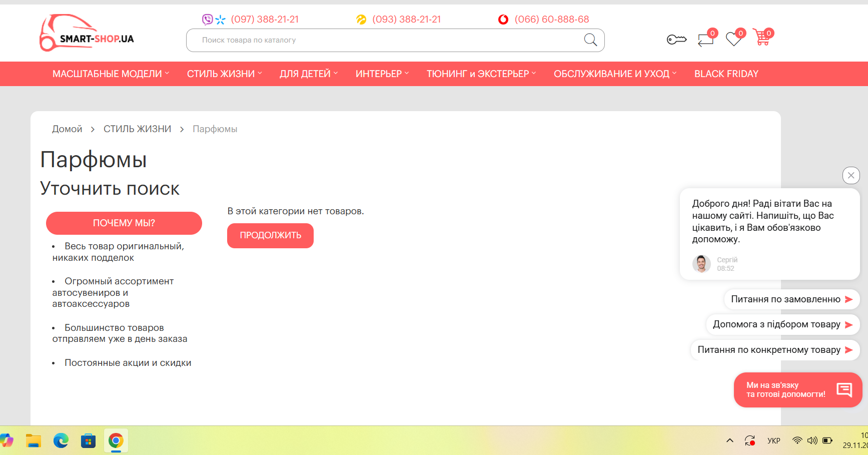868x455 pixels.
Task: Click the Smart-Shop.ua logo
Action: pyautogui.click(x=87, y=33)
